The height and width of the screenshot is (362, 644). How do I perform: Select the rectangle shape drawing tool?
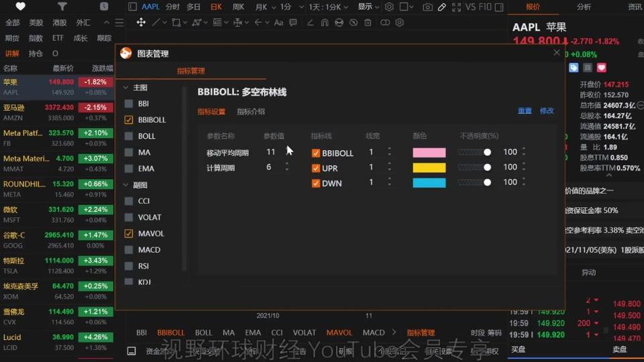(x=176, y=22)
